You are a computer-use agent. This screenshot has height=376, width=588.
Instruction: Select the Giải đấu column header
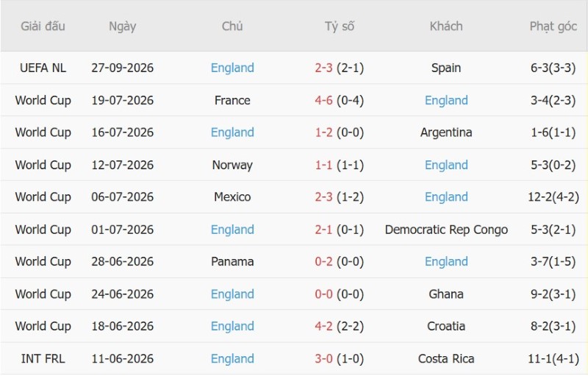tap(43, 26)
